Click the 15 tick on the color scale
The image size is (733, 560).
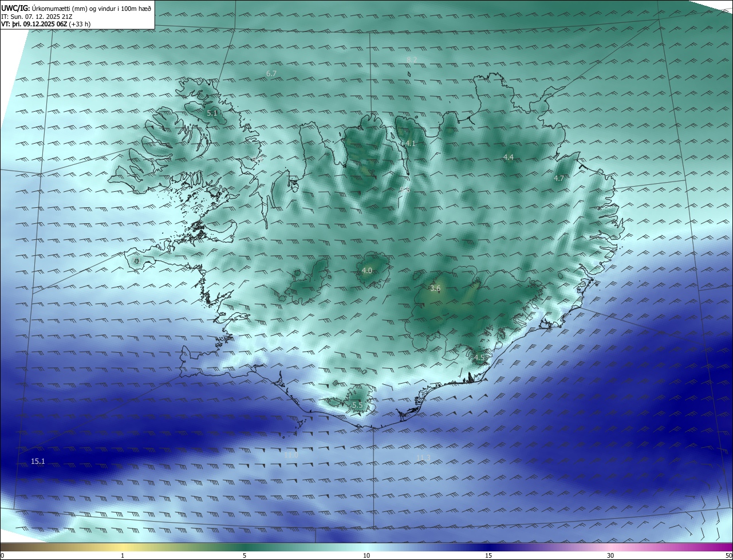pyautogui.click(x=488, y=556)
